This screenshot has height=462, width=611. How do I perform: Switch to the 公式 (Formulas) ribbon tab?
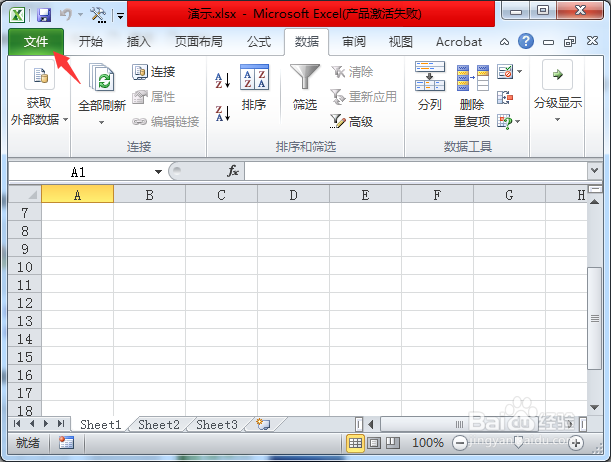point(259,41)
